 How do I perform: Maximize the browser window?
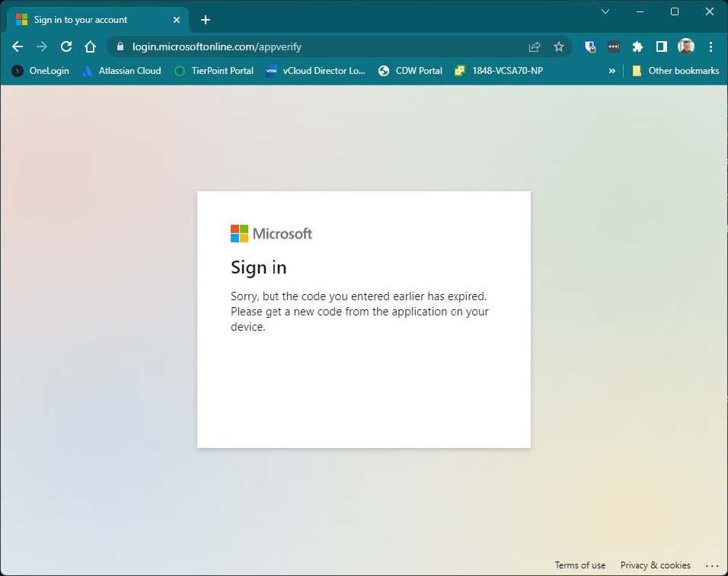(x=675, y=11)
